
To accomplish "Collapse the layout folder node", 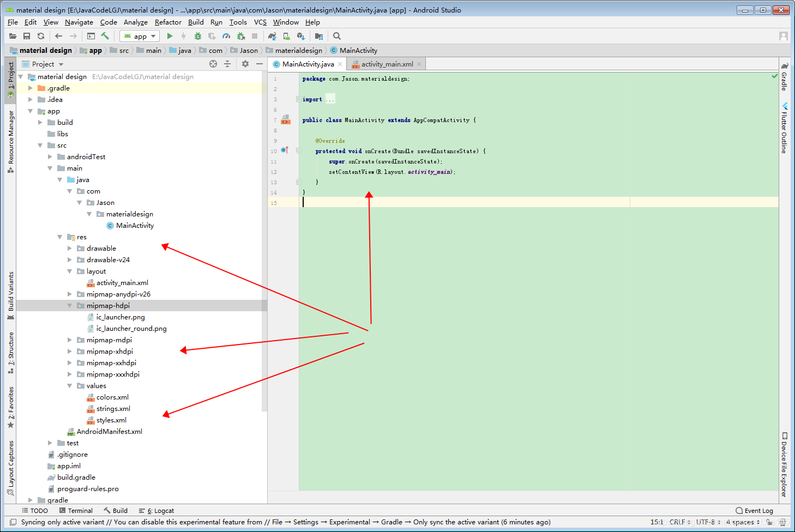I will (70, 271).
